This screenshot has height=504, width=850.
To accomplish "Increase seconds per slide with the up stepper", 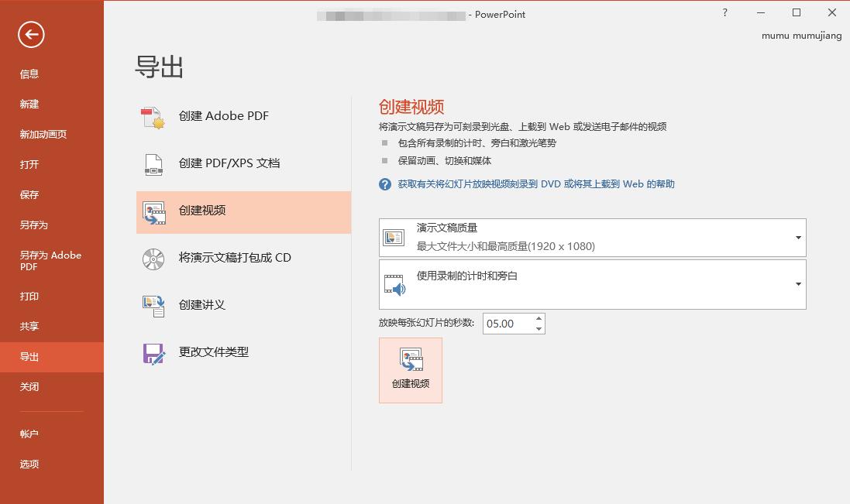I will pyautogui.click(x=539, y=318).
